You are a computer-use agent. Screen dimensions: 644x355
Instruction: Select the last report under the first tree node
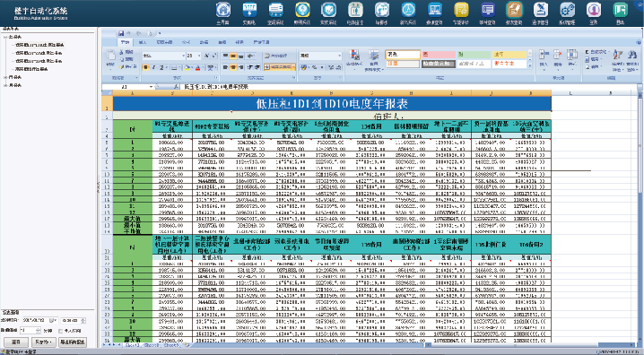31,69
